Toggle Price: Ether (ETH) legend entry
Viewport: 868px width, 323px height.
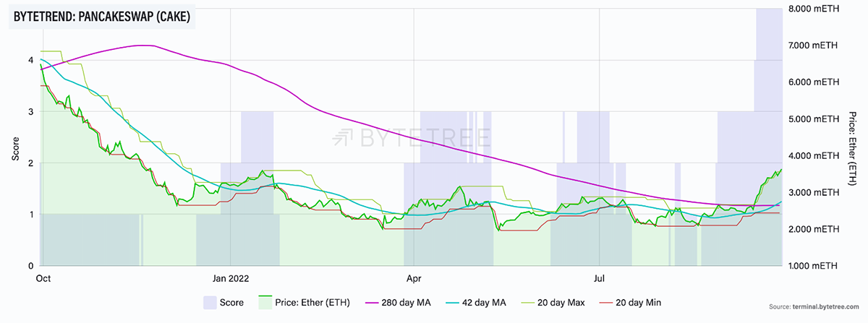point(302,302)
